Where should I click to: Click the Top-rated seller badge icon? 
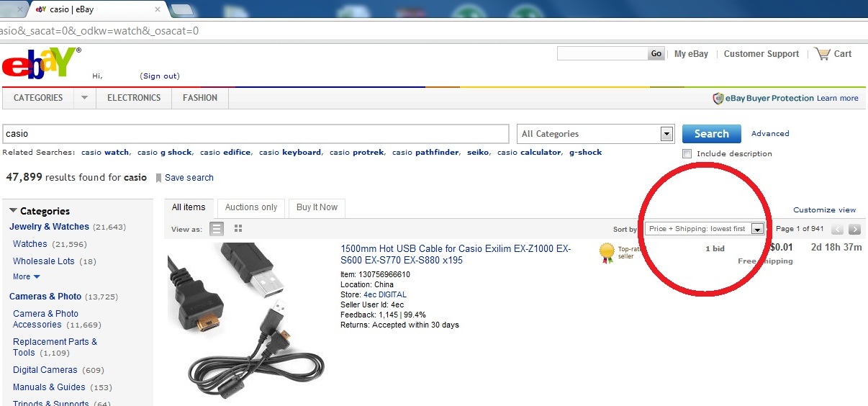point(607,252)
